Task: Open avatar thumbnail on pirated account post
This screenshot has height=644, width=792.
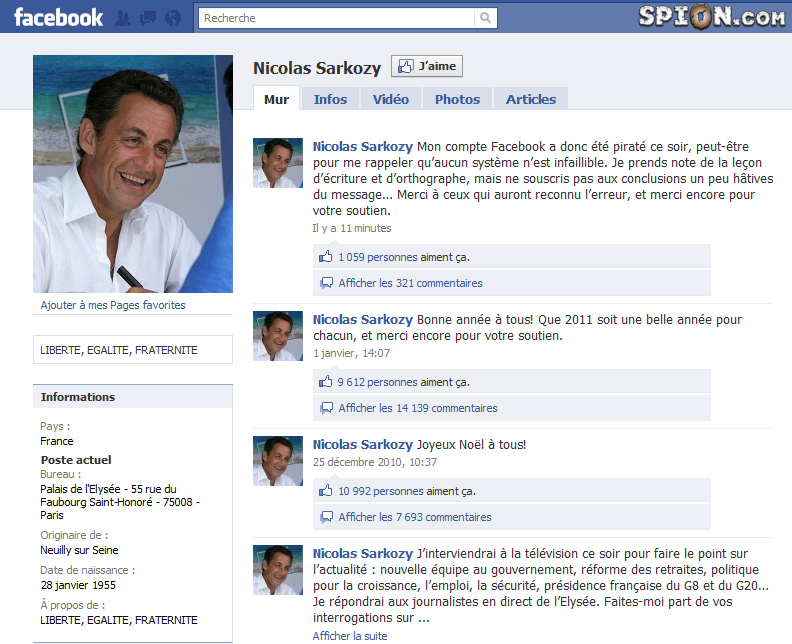Action: 278,163
